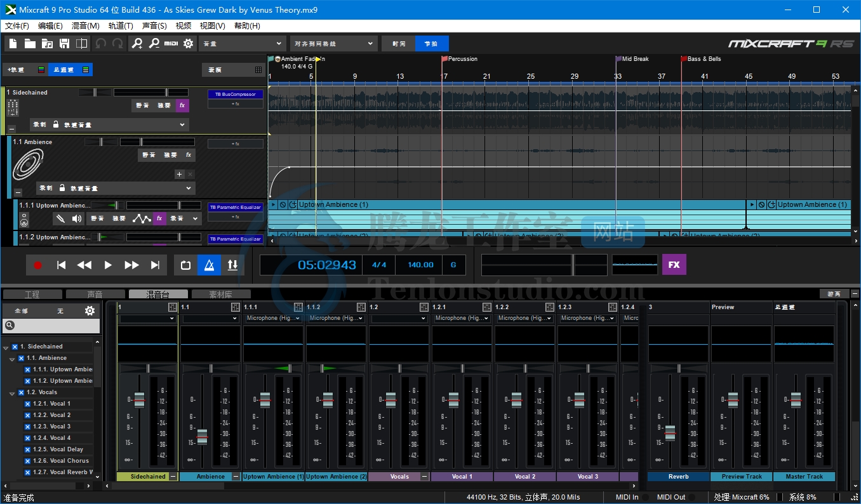The image size is (861, 504).
Task: Open the purple master FX button
Action: [674, 265]
